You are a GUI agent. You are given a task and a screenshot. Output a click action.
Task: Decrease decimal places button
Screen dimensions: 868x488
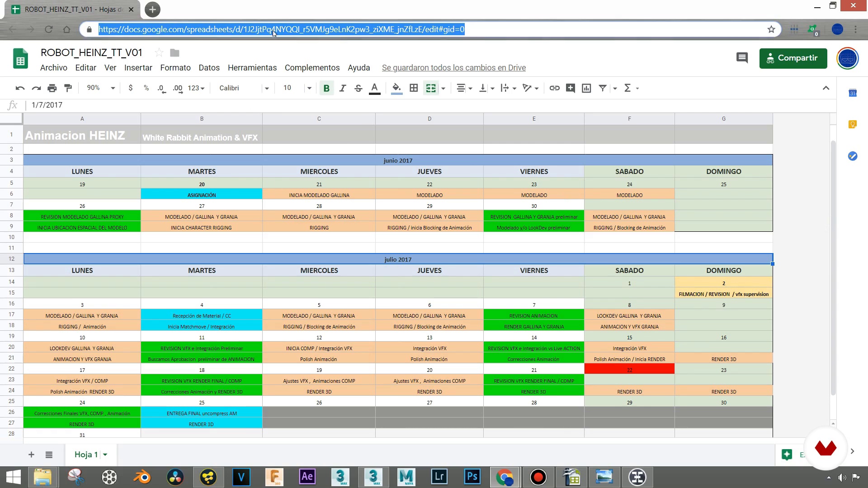[x=161, y=88]
